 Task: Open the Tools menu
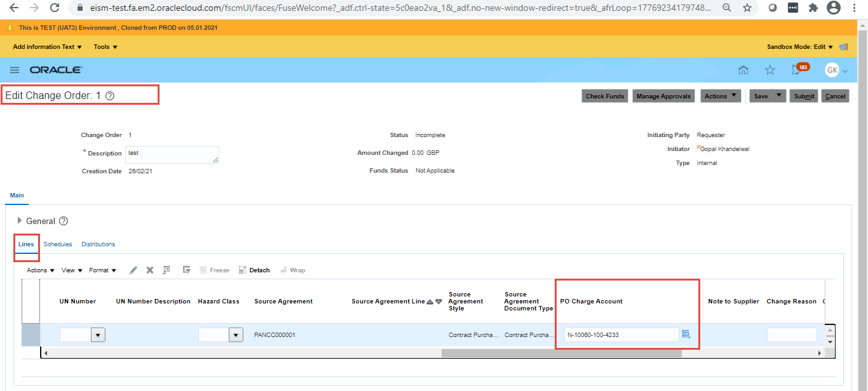coord(105,46)
